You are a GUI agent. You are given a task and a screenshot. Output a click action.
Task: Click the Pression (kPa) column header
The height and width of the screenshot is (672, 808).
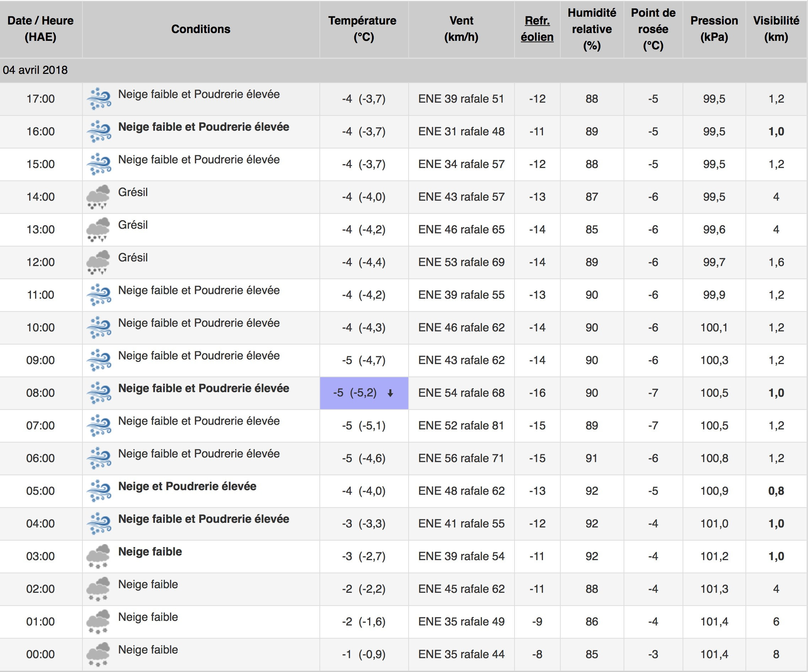pyautogui.click(x=714, y=29)
